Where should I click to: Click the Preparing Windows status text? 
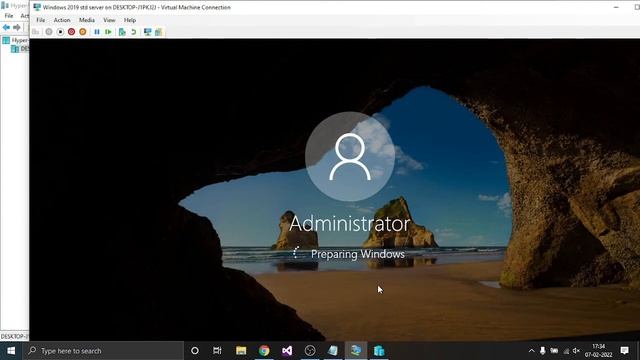click(x=358, y=254)
